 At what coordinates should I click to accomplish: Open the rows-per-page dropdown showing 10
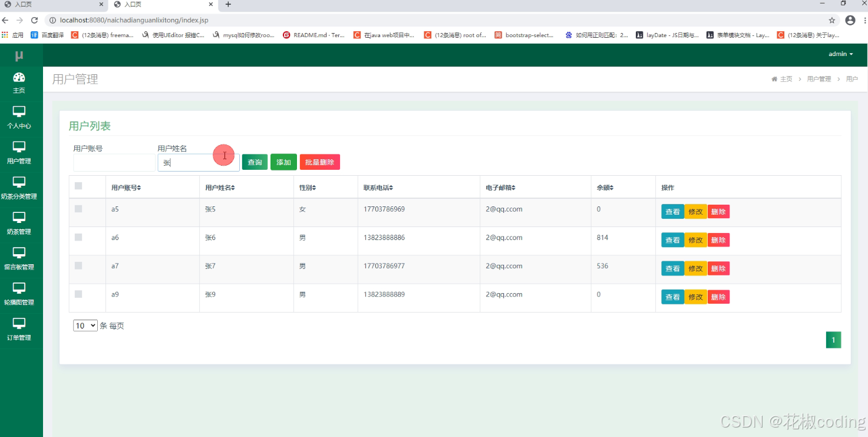(x=85, y=326)
